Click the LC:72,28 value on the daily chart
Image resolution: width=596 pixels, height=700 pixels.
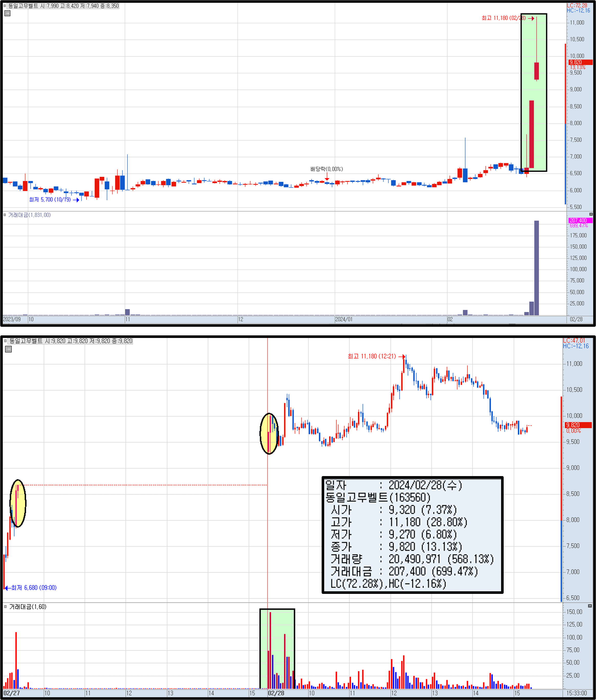tap(577, 5)
